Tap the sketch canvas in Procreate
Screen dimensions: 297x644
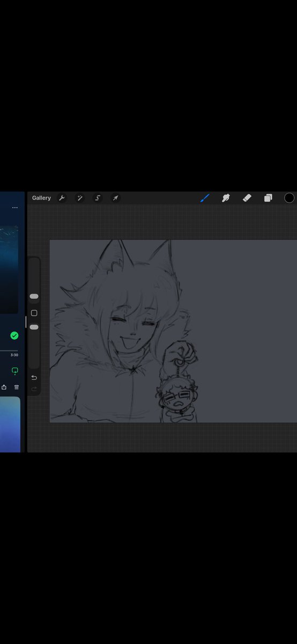pyautogui.click(x=173, y=331)
